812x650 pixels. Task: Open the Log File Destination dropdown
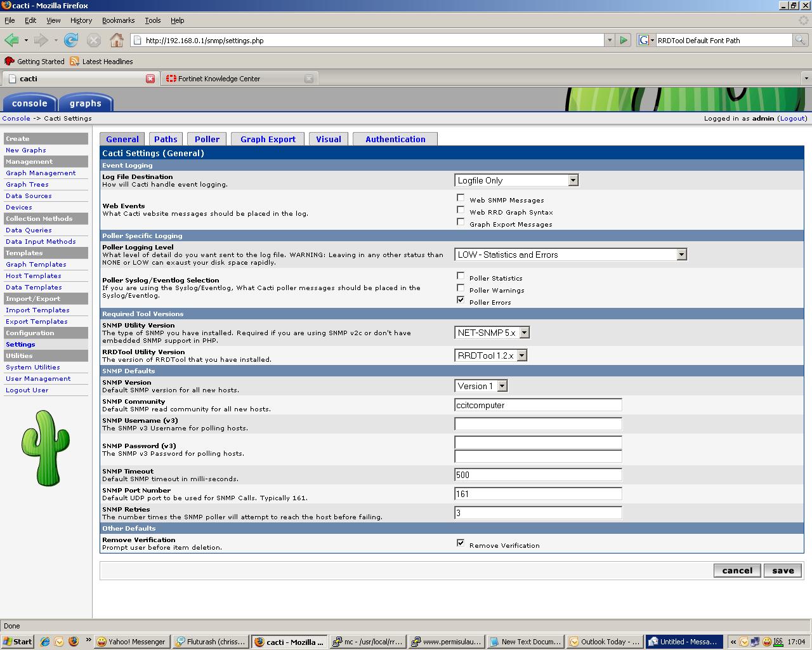point(516,180)
